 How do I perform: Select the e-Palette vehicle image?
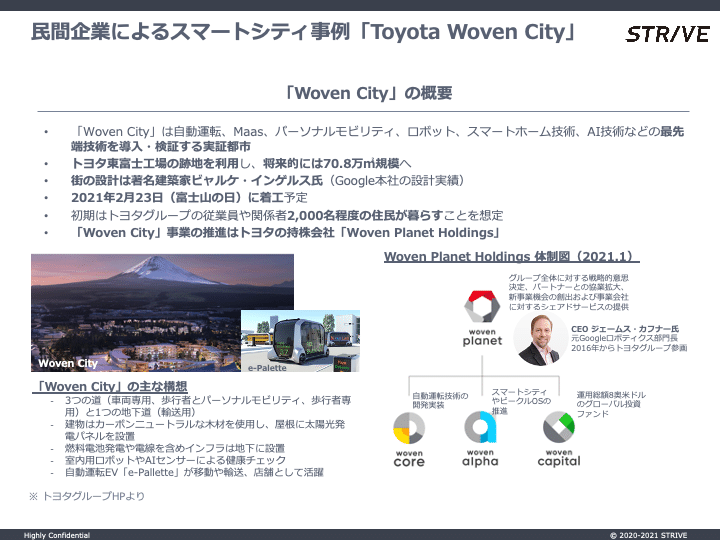point(300,341)
